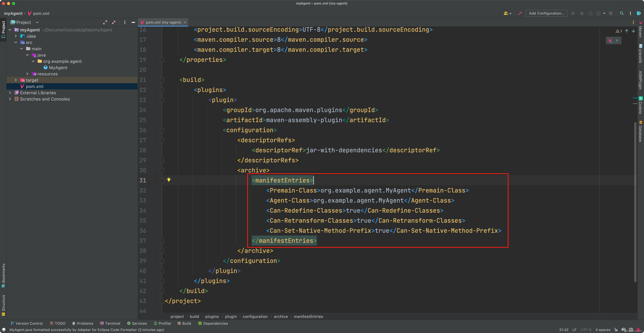Open the Services tab
The image size is (644, 333).
137,323
